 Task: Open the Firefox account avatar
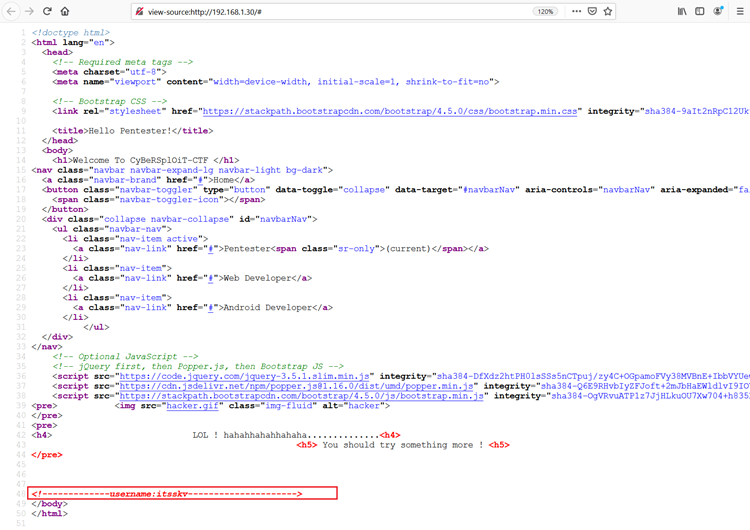click(718, 12)
